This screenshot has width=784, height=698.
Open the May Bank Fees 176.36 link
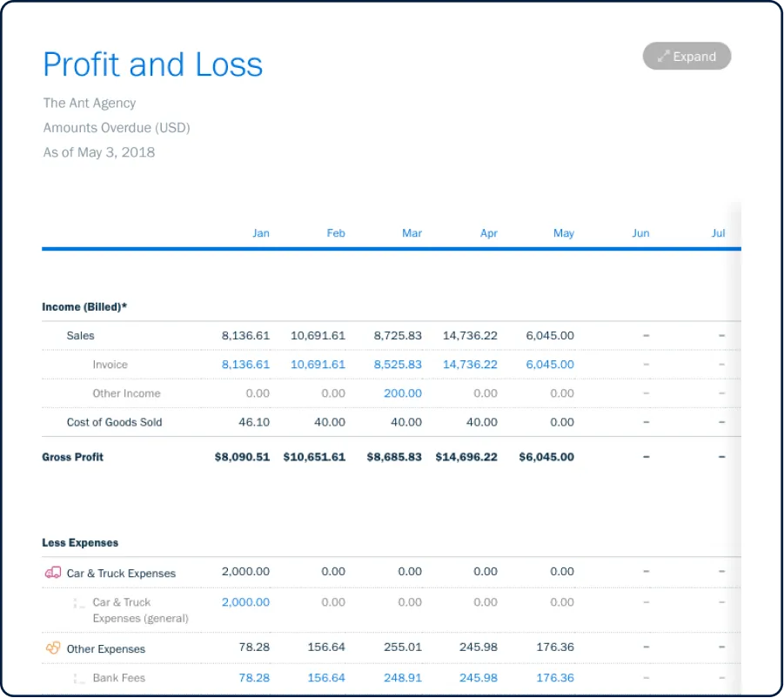click(555, 678)
